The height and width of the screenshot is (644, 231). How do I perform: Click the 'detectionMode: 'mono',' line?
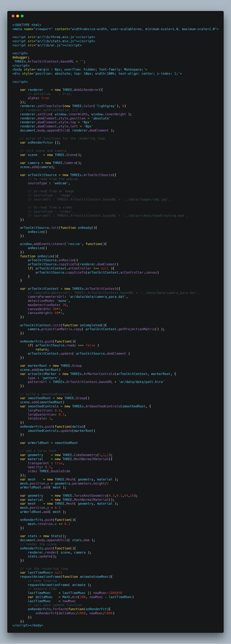(x=49, y=301)
